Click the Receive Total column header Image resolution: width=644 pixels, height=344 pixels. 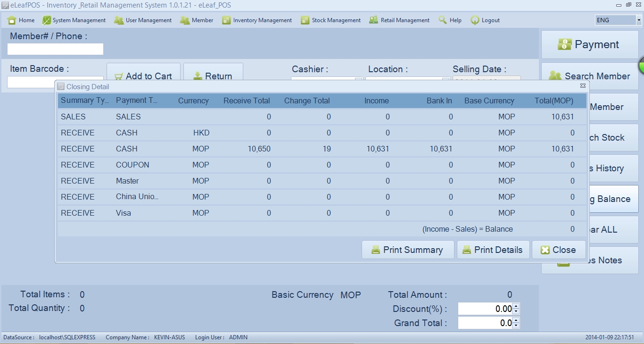click(247, 101)
